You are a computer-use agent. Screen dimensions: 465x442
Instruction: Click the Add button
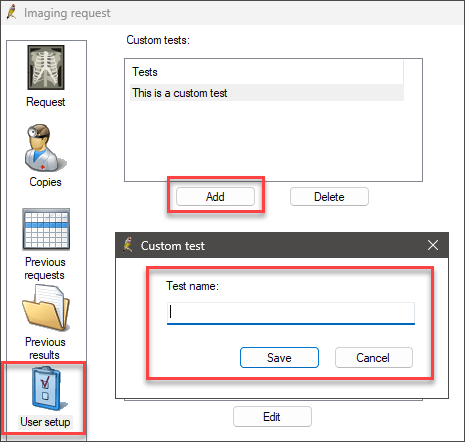215,196
